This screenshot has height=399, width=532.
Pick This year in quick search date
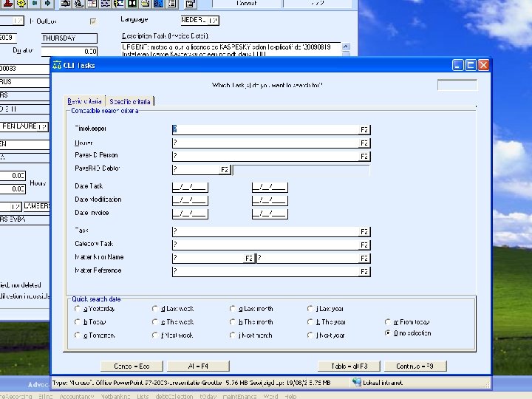click(x=310, y=322)
